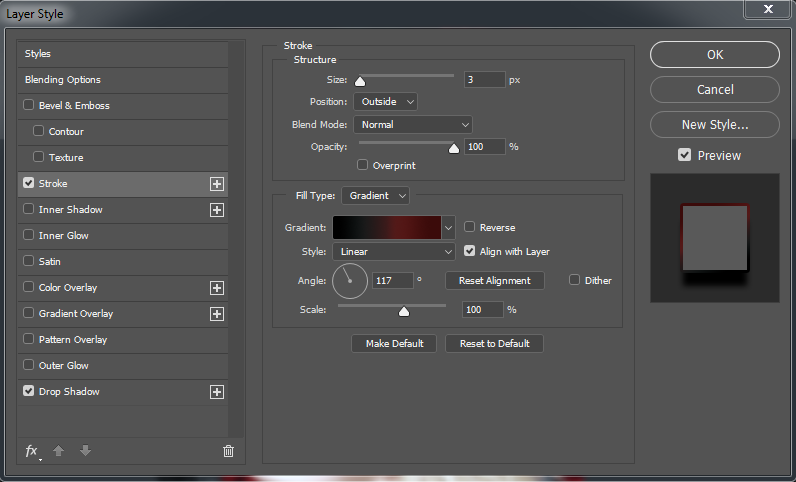Enable the Inner Shadow checkbox
This screenshot has height=482, width=796.
[x=29, y=209]
